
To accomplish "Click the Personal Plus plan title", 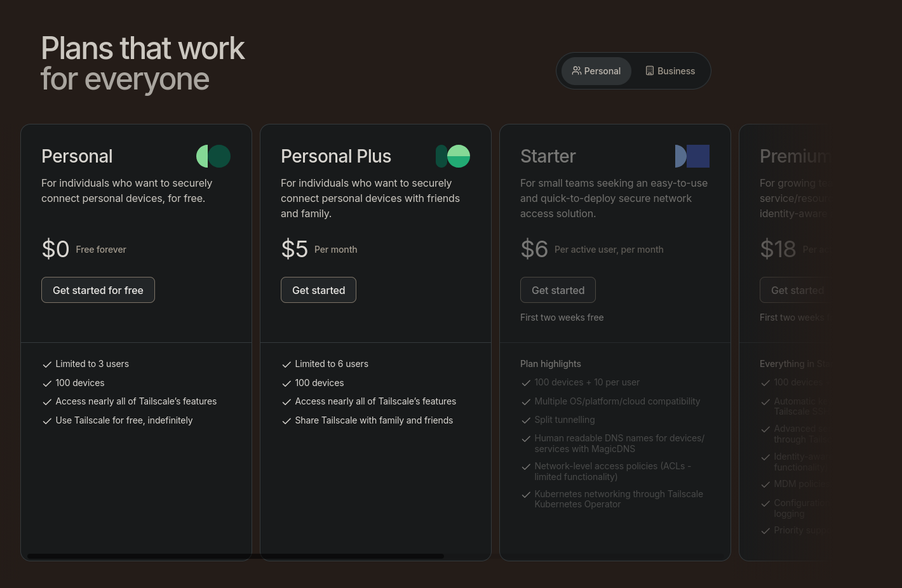I will [x=336, y=156].
